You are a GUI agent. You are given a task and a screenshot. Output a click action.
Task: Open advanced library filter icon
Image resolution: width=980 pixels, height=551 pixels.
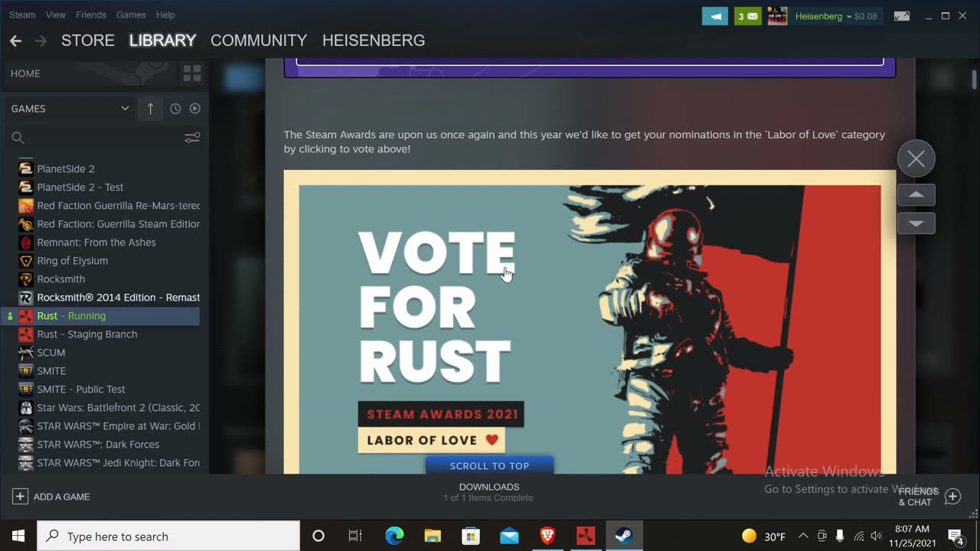point(192,138)
